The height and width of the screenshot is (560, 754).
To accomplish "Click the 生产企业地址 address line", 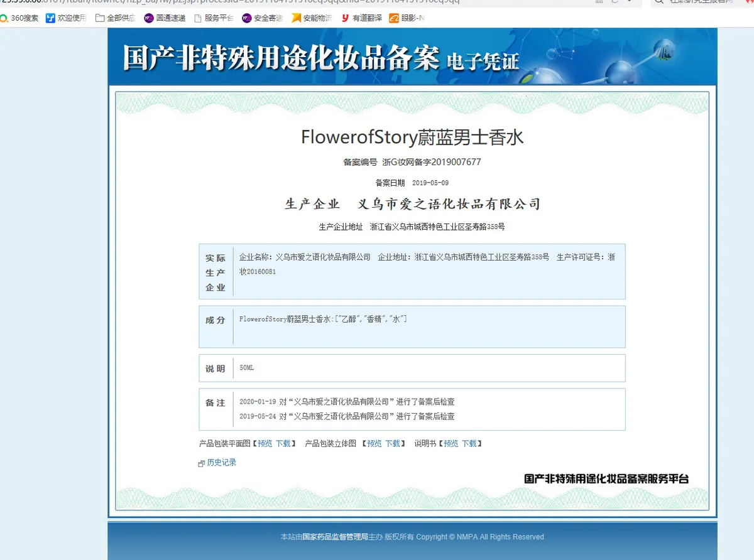I will pyautogui.click(x=412, y=227).
